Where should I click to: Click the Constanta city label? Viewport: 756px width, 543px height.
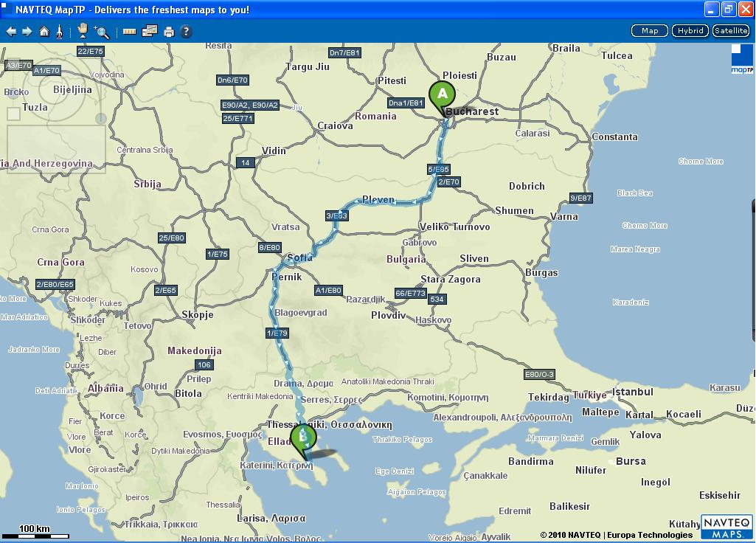[x=614, y=136]
